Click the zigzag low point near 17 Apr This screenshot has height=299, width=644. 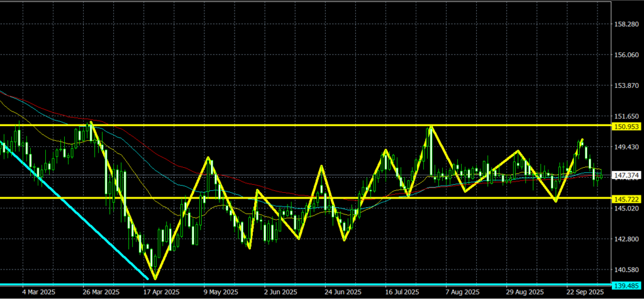(155, 278)
